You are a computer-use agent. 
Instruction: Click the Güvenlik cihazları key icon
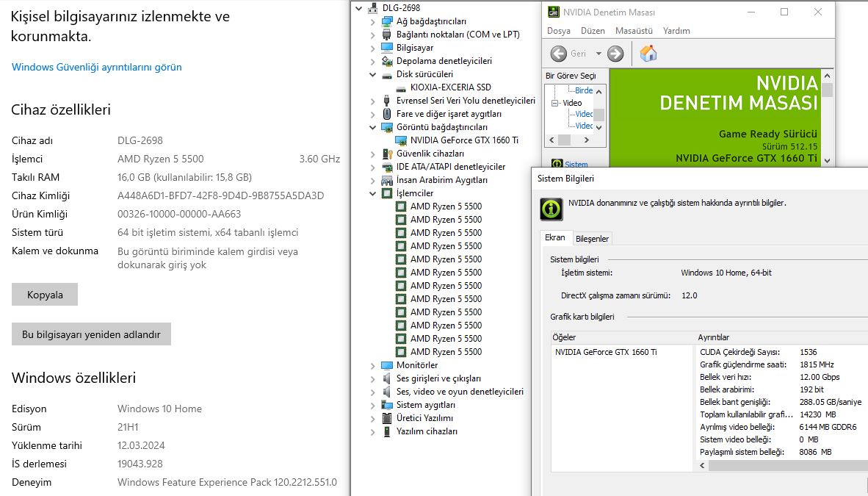387,154
